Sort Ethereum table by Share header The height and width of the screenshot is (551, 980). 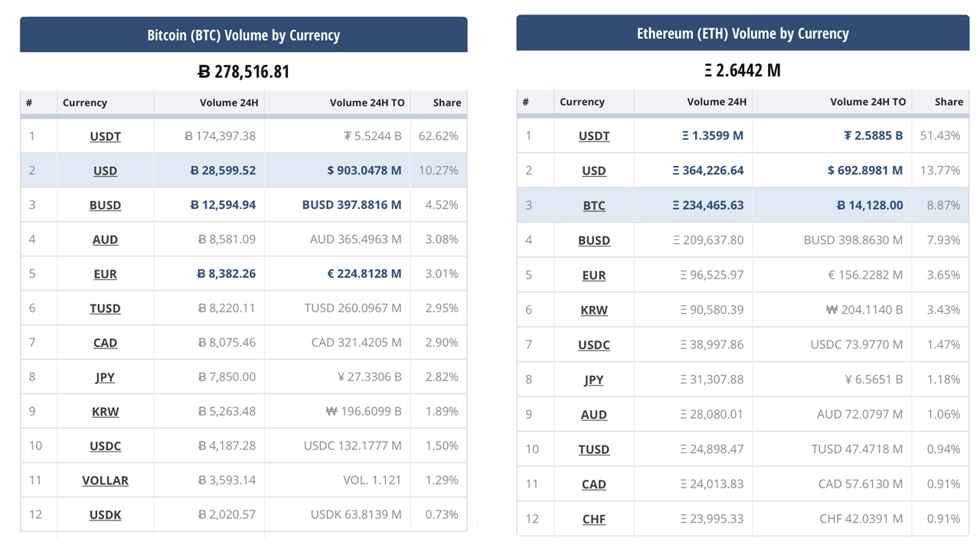pyautogui.click(x=949, y=102)
